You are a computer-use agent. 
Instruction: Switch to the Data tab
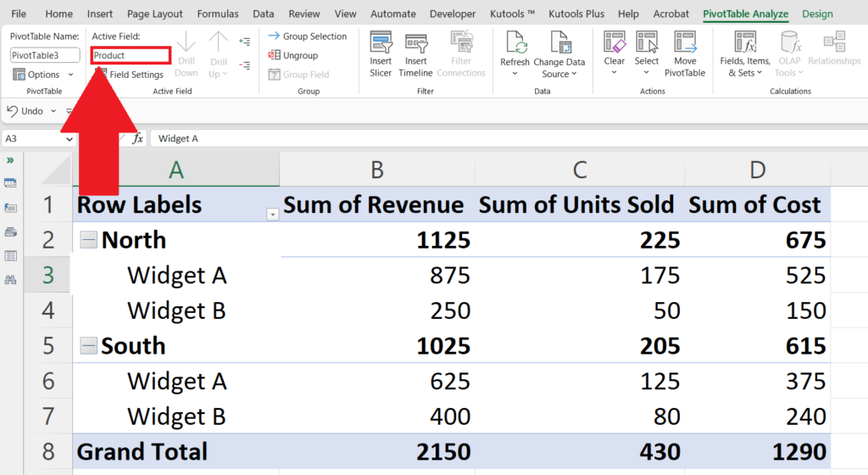point(263,14)
